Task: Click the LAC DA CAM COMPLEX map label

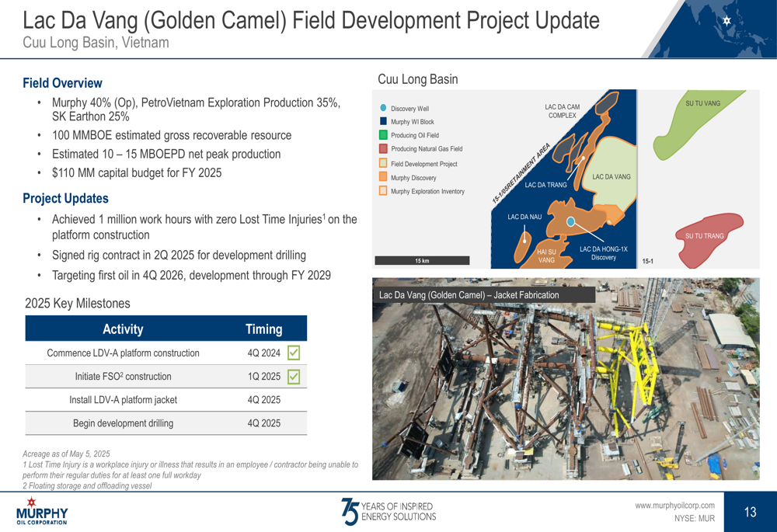Action: pos(563,111)
